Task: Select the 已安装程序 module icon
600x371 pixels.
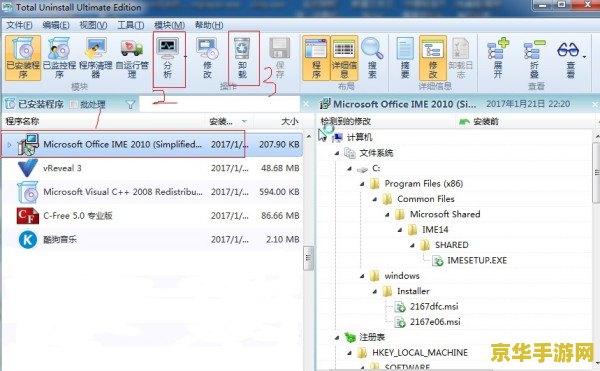Action: pyautogui.click(x=23, y=57)
